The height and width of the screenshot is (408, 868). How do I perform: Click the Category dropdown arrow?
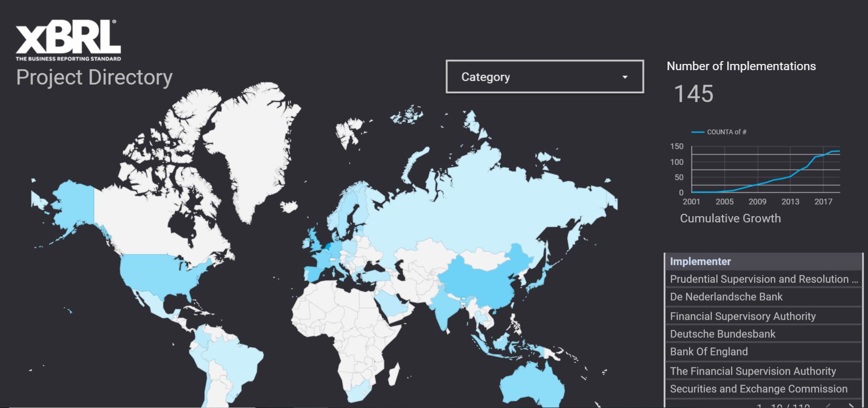[x=625, y=77]
